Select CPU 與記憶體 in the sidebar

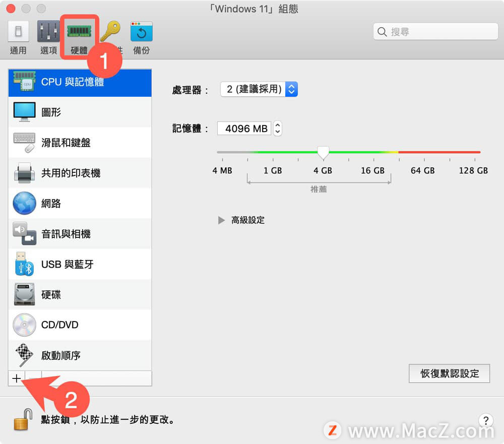click(80, 83)
